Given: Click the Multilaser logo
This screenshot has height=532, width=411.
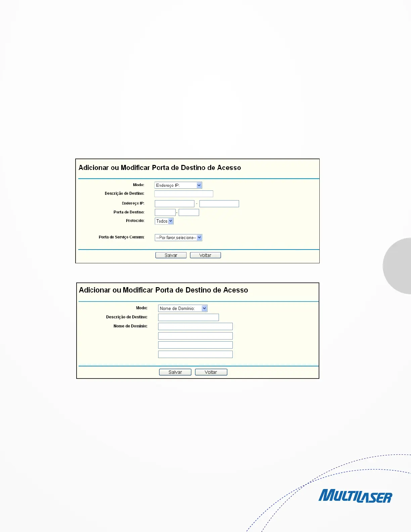Looking at the screenshot, I should (355, 496).
